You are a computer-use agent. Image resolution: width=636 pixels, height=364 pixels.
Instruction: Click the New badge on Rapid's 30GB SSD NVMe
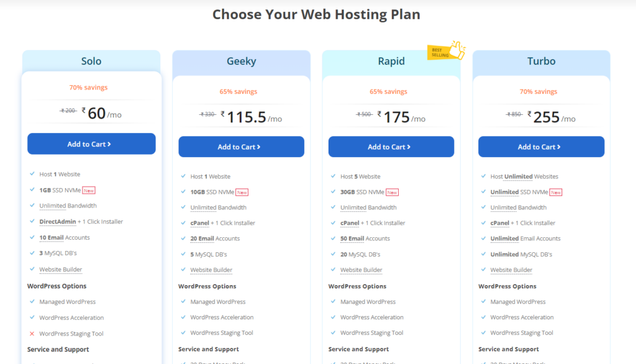pyautogui.click(x=391, y=192)
